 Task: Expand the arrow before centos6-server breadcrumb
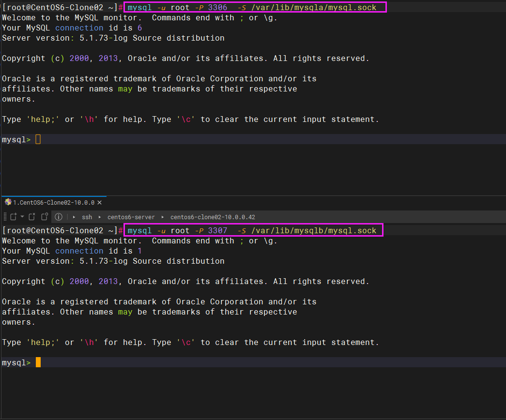(100, 217)
